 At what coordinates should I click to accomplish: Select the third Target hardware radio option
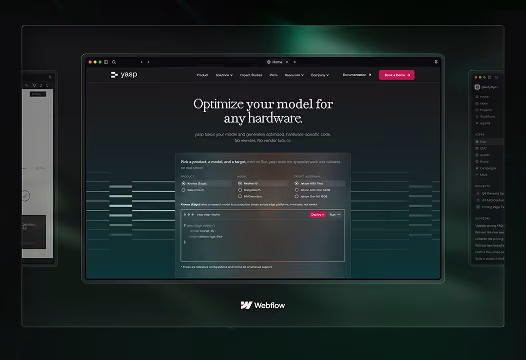tap(297, 196)
